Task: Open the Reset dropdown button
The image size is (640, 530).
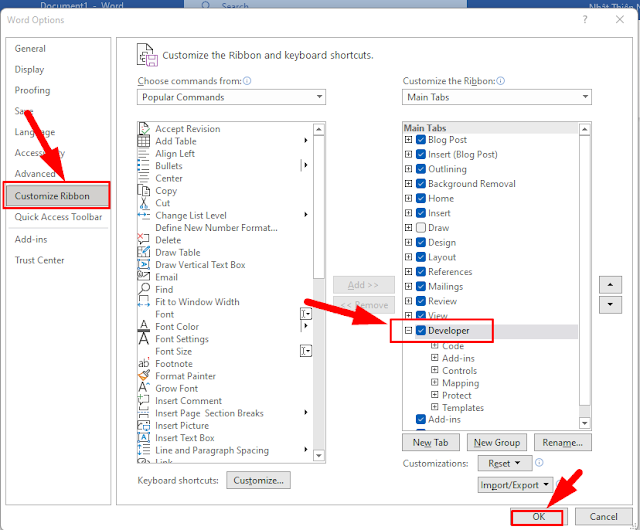Action: pos(505,463)
